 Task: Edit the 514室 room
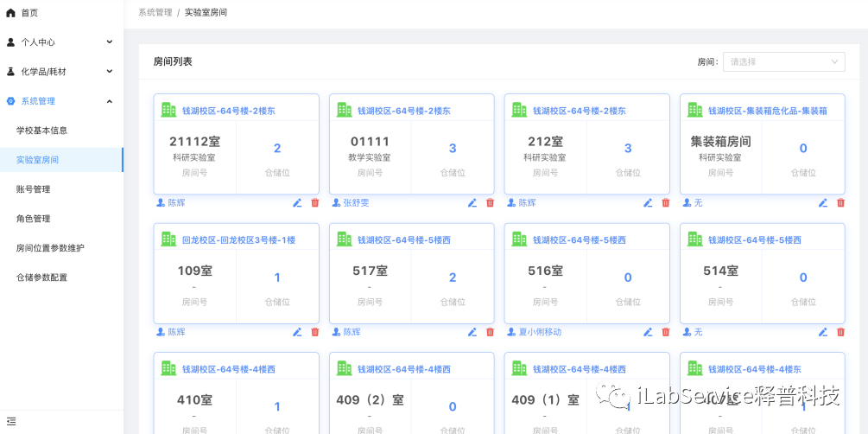tap(823, 332)
